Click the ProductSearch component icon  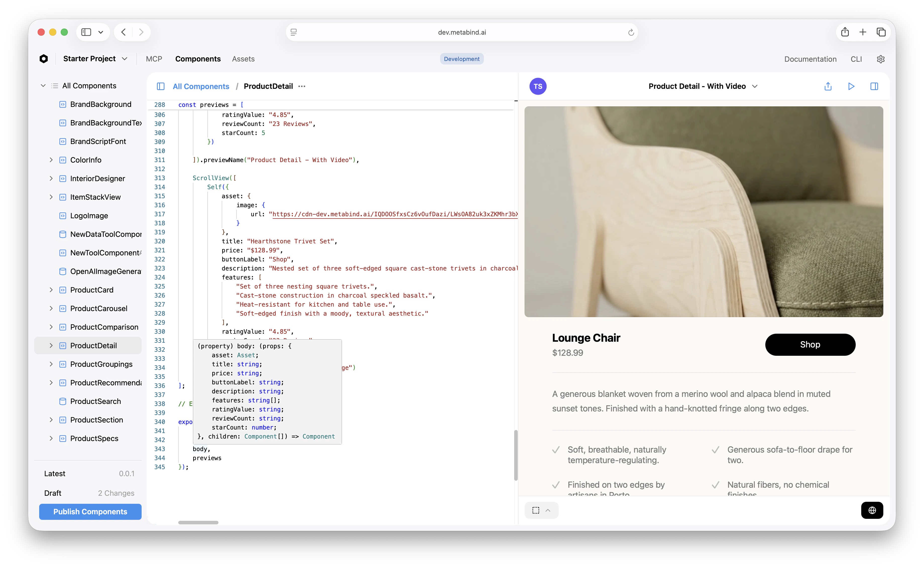[63, 401]
